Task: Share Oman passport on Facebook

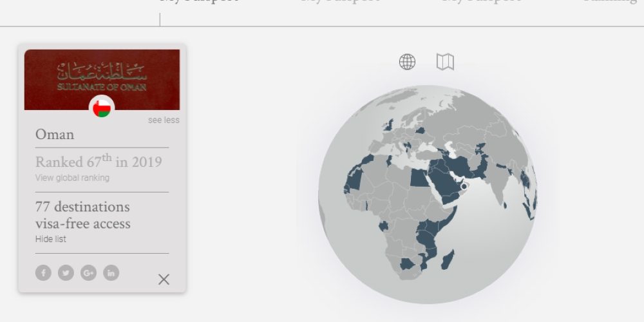Action: 43,272
